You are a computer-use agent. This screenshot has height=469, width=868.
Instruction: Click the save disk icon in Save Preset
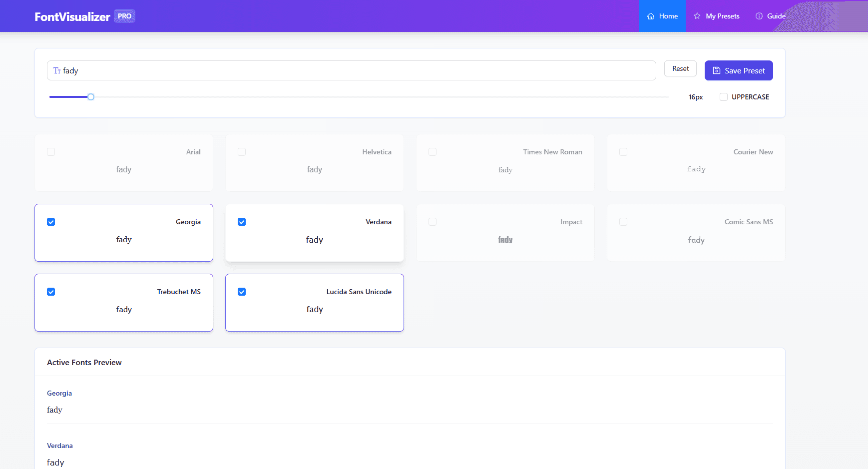[x=717, y=70]
